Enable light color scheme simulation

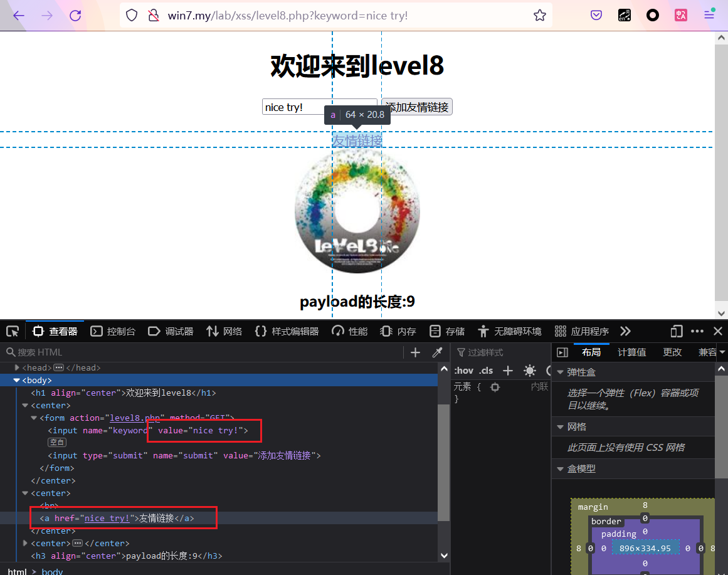click(x=530, y=370)
